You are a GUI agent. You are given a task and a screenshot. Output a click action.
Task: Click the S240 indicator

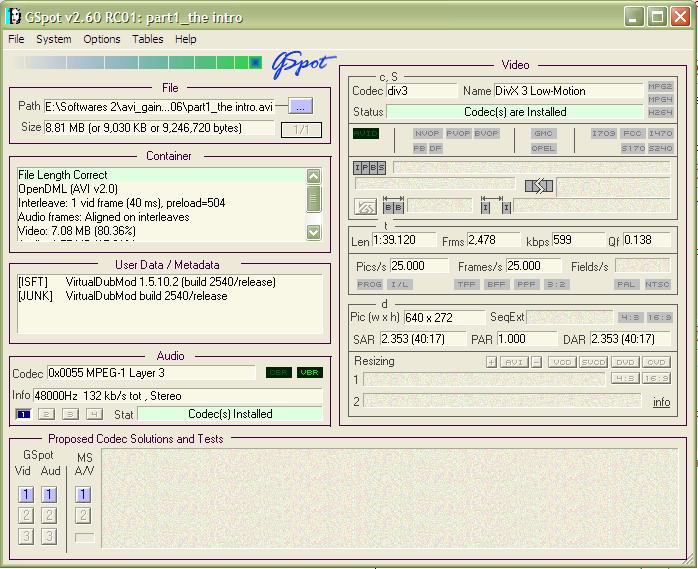[660, 148]
